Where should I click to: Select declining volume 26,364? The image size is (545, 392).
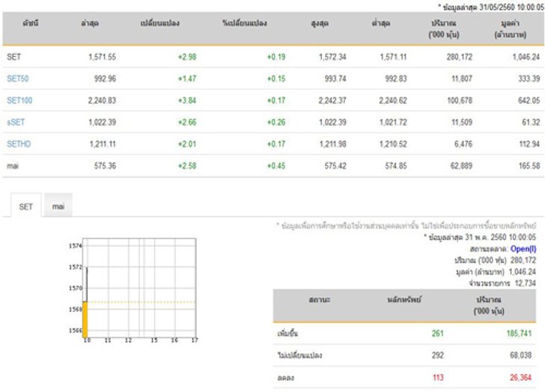521,377
